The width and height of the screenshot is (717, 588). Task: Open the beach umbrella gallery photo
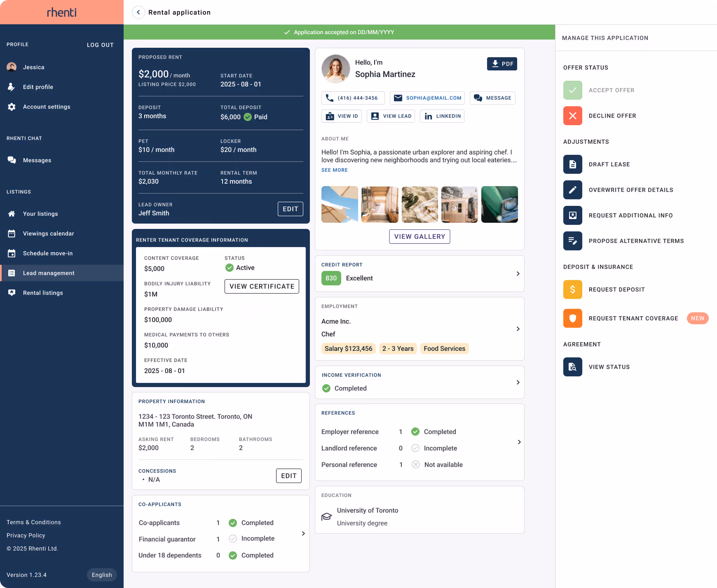340,204
